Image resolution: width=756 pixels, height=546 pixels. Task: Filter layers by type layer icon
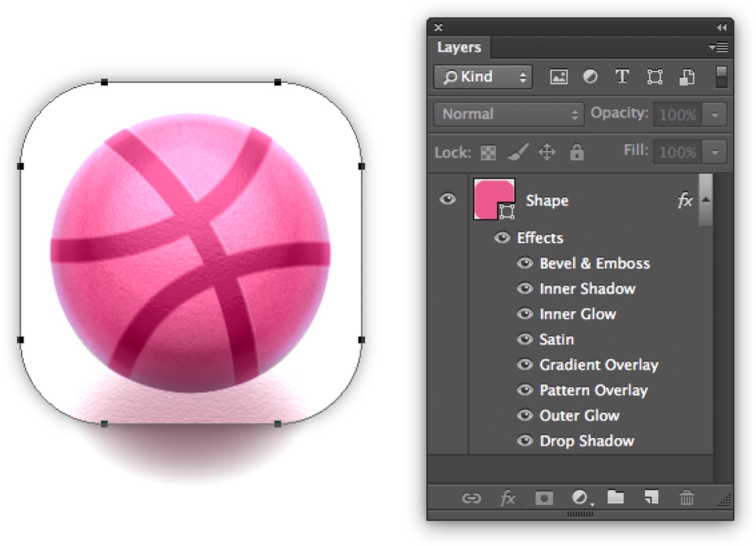point(622,77)
